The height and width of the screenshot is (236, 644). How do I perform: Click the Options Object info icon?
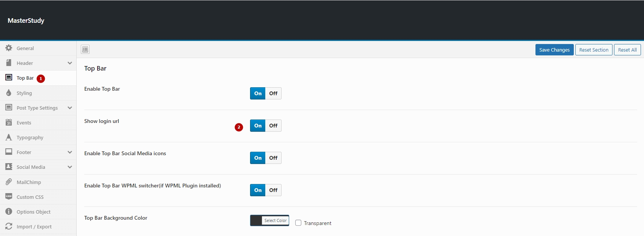coord(9,212)
